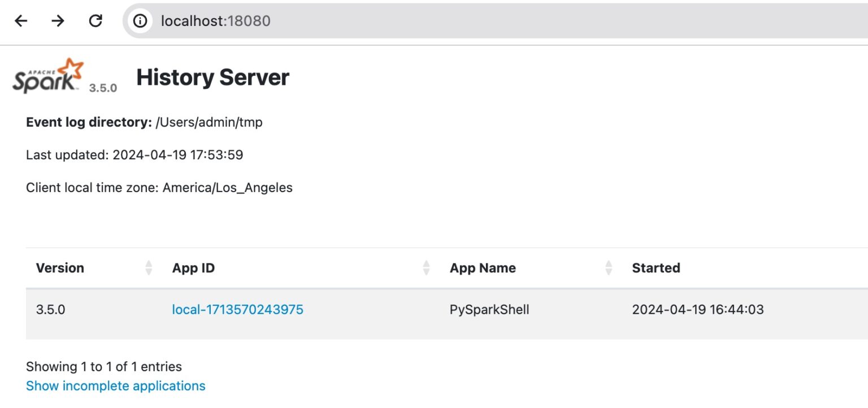Click the Apache Spark logo

pos(45,75)
